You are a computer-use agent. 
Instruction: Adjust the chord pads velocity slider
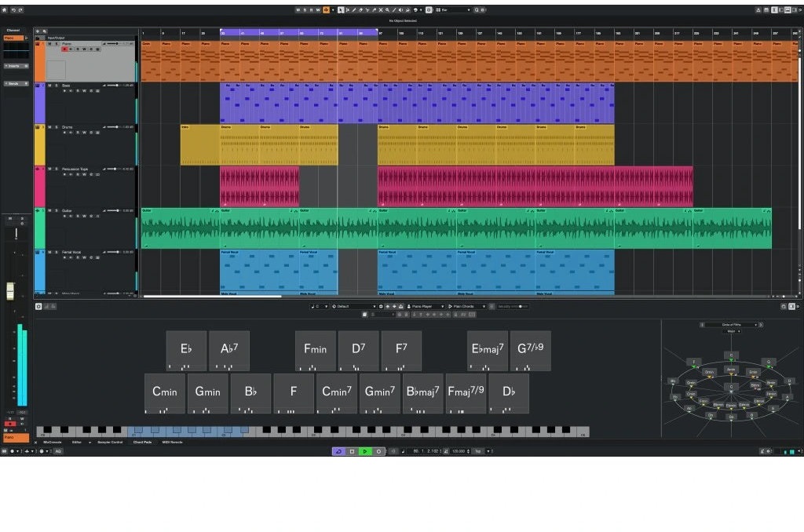pos(513,307)
